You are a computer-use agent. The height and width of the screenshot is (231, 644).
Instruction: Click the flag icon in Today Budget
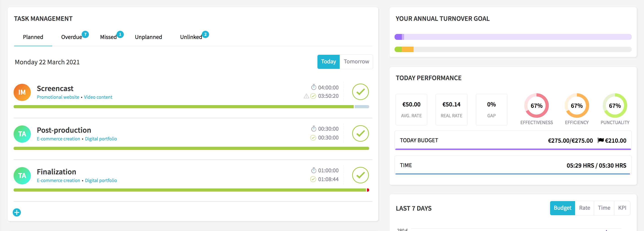coord(600,140)
